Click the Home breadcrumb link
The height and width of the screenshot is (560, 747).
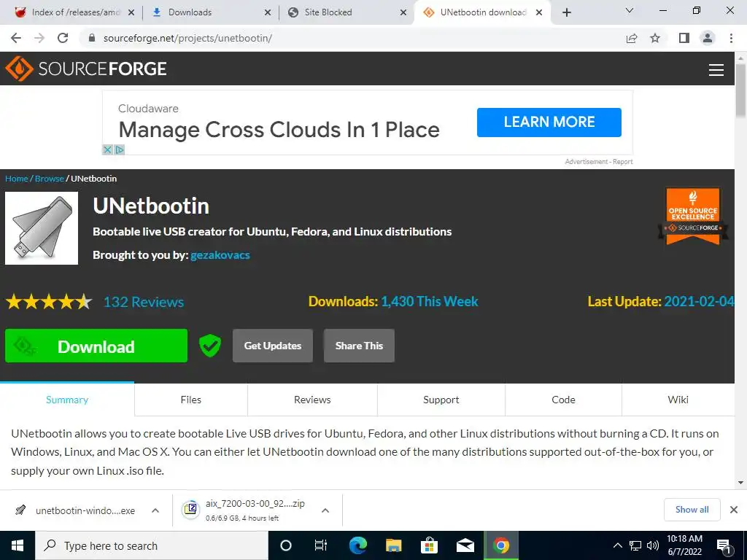(x=17, y=179)
